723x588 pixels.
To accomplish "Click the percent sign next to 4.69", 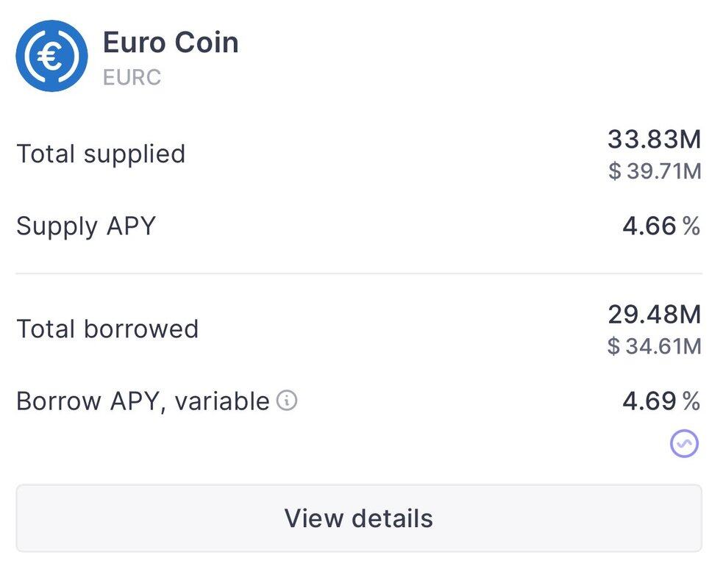I will pyautogui.click(x=691, y=402).
